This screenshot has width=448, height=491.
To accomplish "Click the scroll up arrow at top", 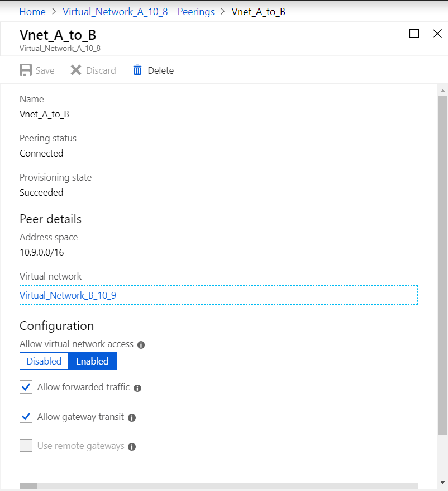I will tap(442, 91).
